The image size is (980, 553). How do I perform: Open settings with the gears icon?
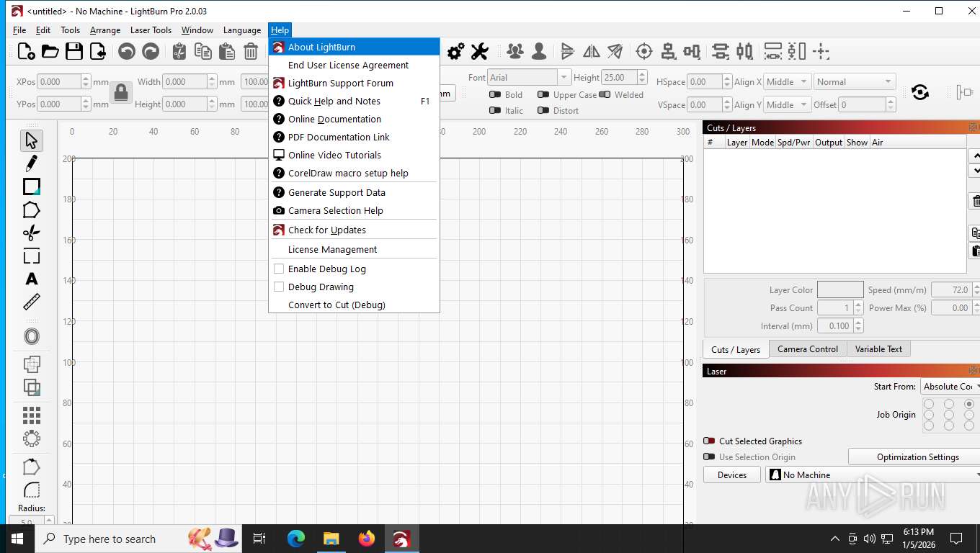point(455,51)
